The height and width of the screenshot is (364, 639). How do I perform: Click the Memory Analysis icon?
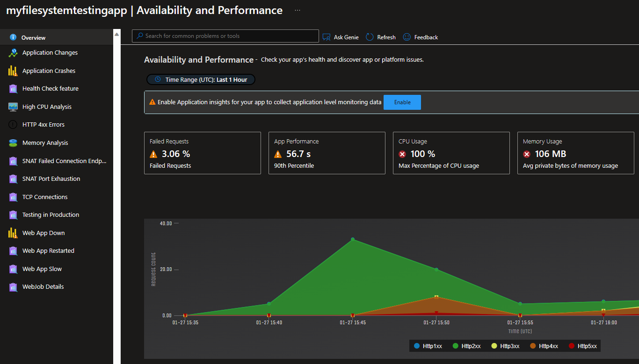[x=13, y=143]
